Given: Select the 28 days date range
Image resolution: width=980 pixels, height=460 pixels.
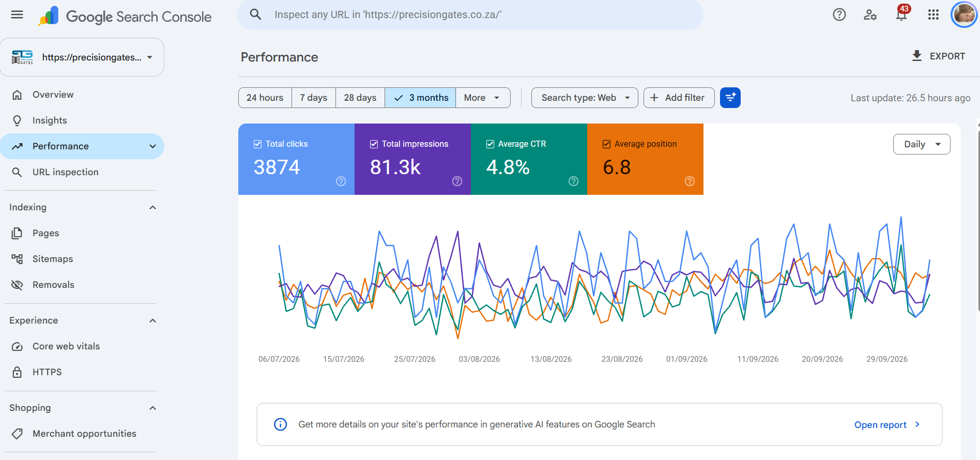Looking at the screenshot, I should point(360,98).
